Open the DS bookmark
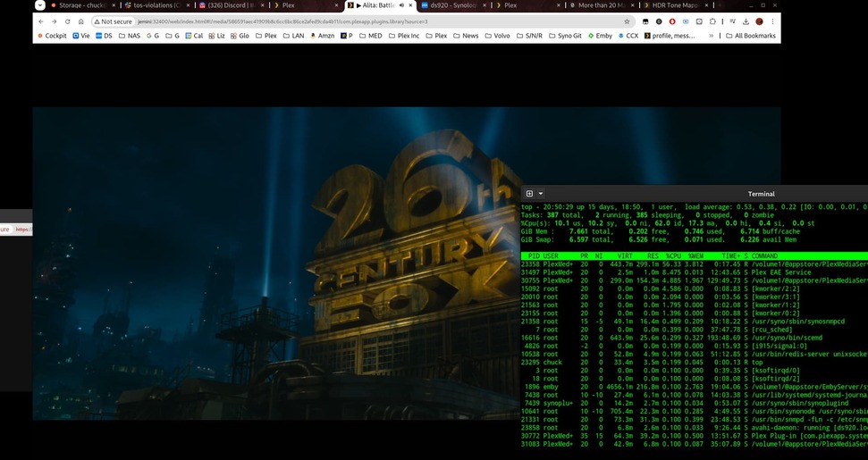 tap(104, 36)
